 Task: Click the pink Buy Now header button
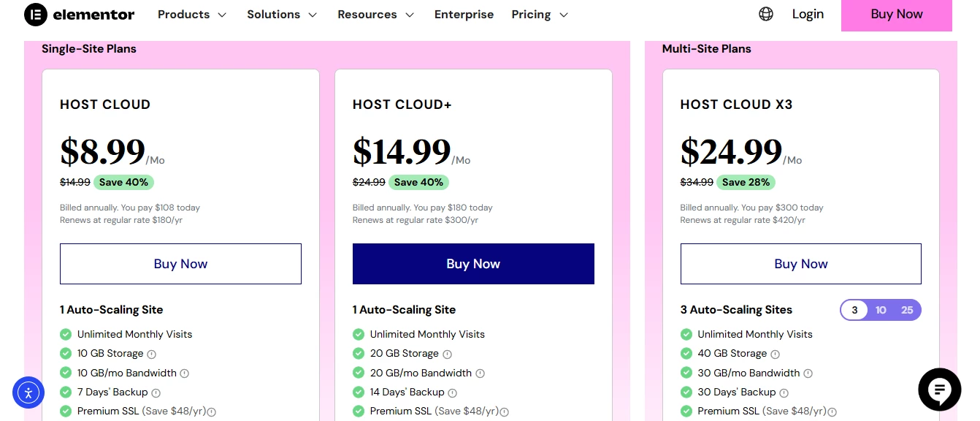(897, 15)
